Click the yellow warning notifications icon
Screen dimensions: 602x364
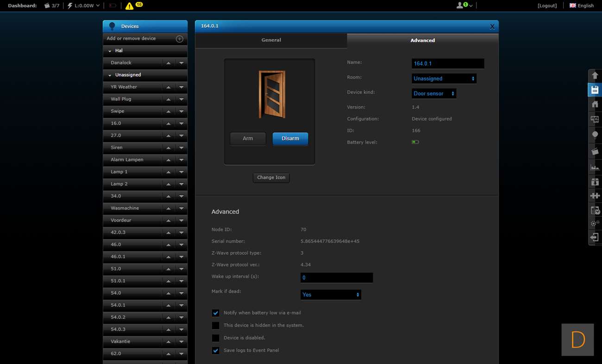point(129,6)
